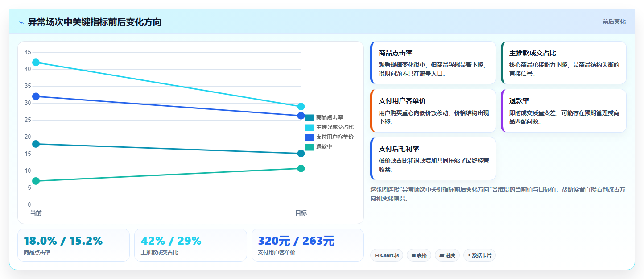Click the 42% / 29% stat card
Screen dimensions: 644x279
coord(190,245)
